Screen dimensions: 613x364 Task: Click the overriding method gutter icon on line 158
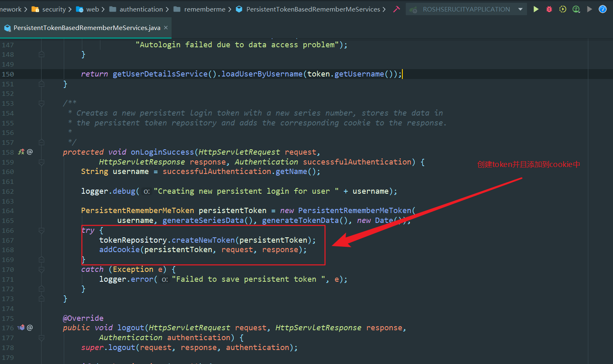(x=21, y=152)
